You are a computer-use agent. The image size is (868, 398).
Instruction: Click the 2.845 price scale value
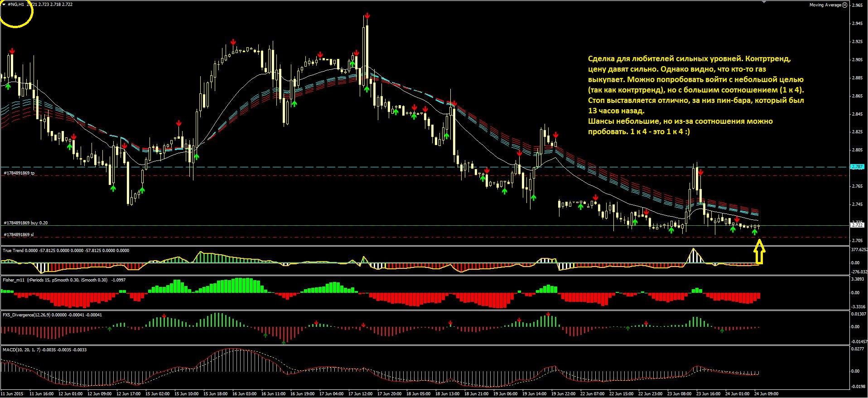[858, 114]
